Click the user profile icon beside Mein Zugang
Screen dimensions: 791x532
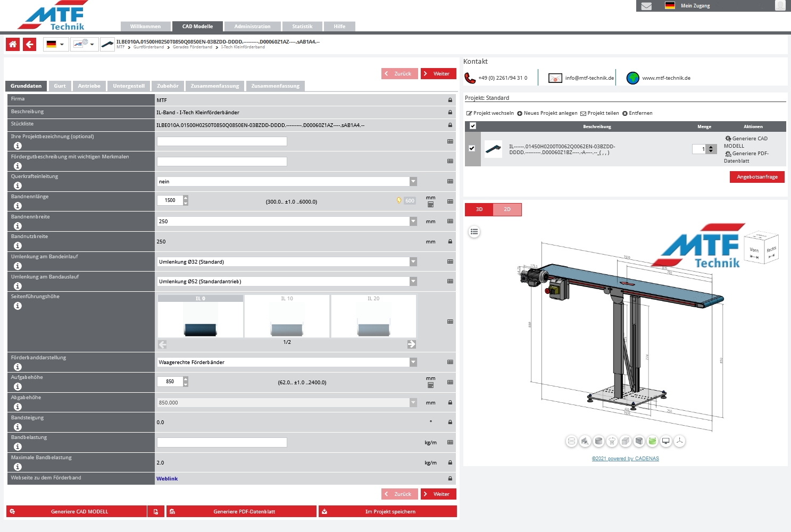pyautogui.click(x=780, y=6)
